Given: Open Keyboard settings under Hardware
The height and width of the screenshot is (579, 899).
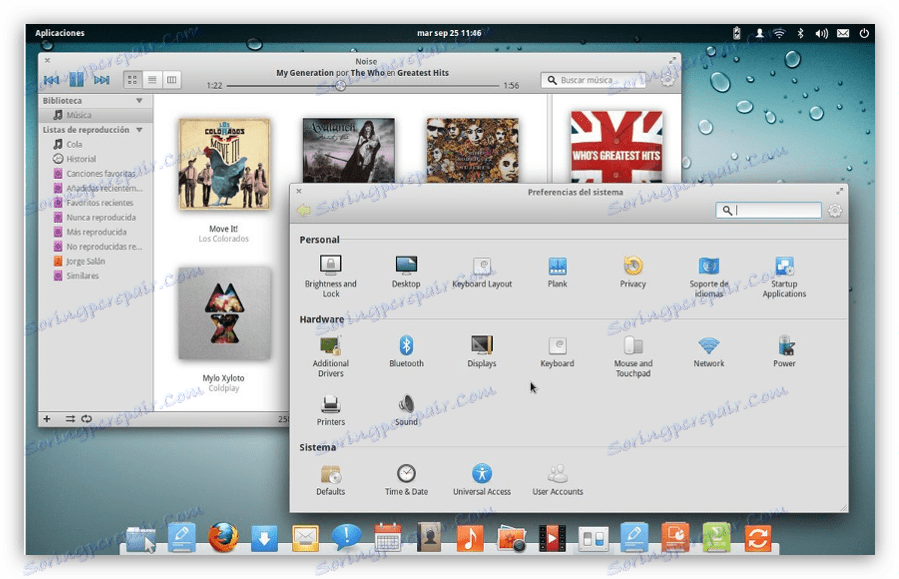Looking at the screenshot, I should 557,351.
